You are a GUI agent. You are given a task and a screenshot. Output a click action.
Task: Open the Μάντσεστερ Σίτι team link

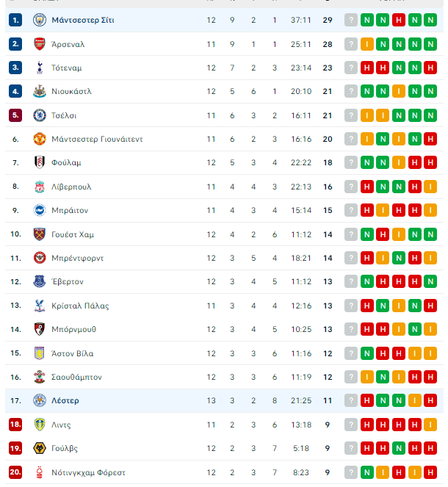[x=83, y=20]
